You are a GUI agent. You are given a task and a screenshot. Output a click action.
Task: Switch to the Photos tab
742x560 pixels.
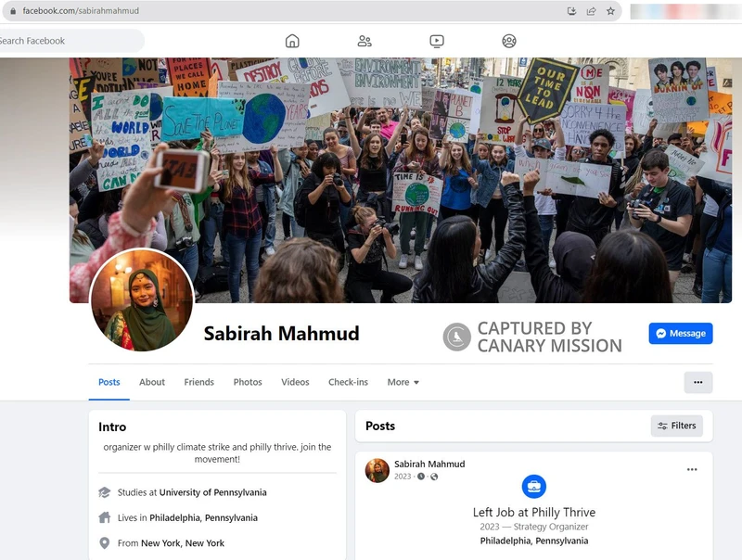tap(248, 382)
